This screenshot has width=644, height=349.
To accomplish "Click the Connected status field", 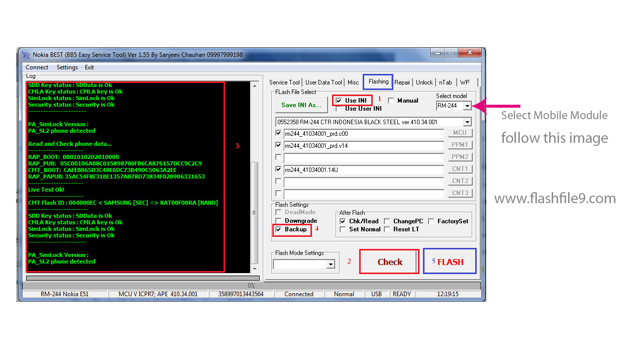I will point(298,294).
